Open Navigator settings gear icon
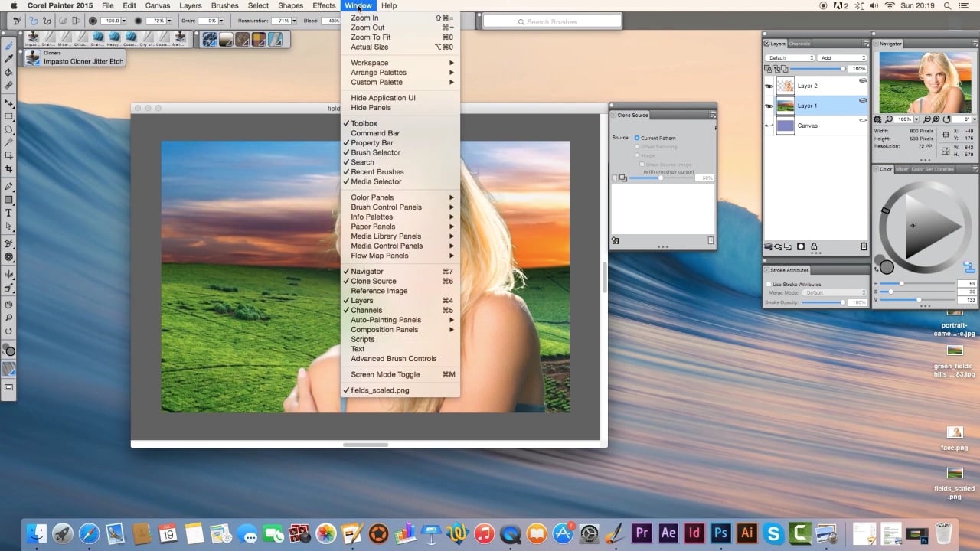 click(878, 119)
